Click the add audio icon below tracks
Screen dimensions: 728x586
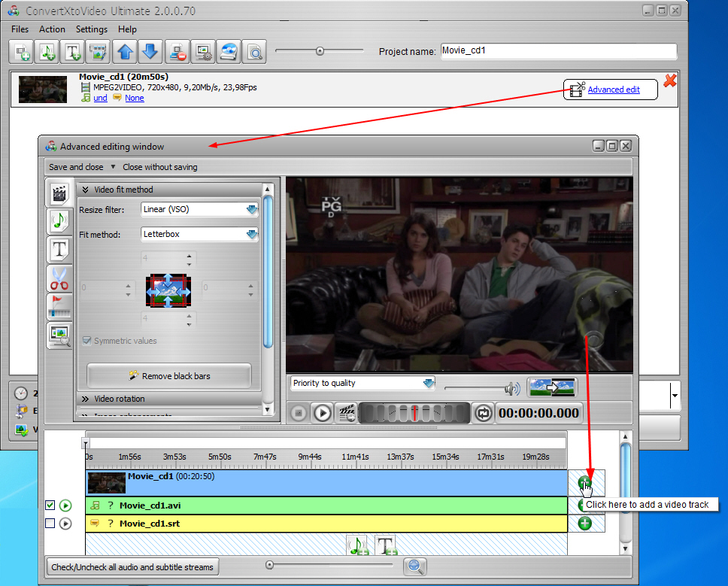pyautogui.click(x=358, y=545)
